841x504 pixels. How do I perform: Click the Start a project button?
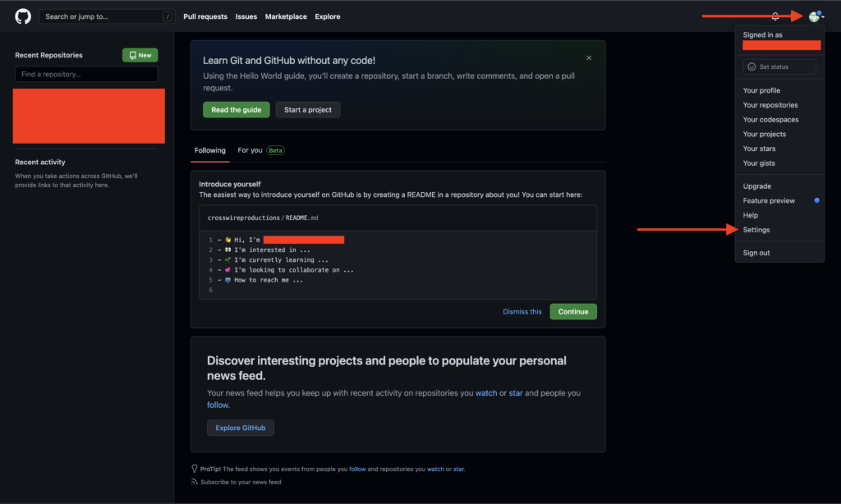pyautogui.click(x=308, y=109)
